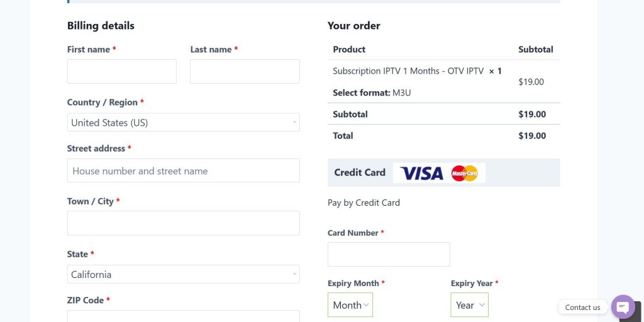Click the Pay by Credit Card text
This screenshot has width=644, height=322.
pyautogui.click(x=364, y=203)
